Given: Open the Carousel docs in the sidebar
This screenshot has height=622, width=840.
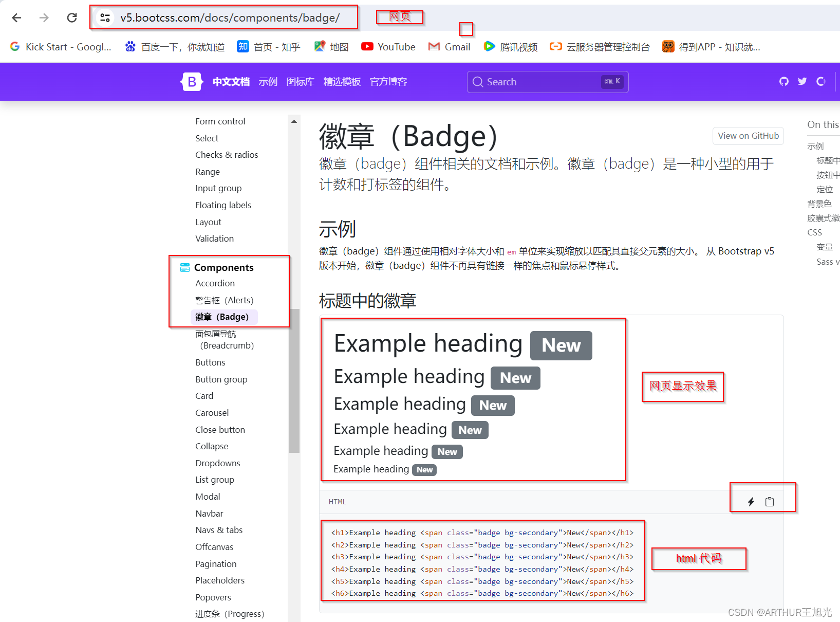Looking at the screenshot, I should tap(212, 412).
